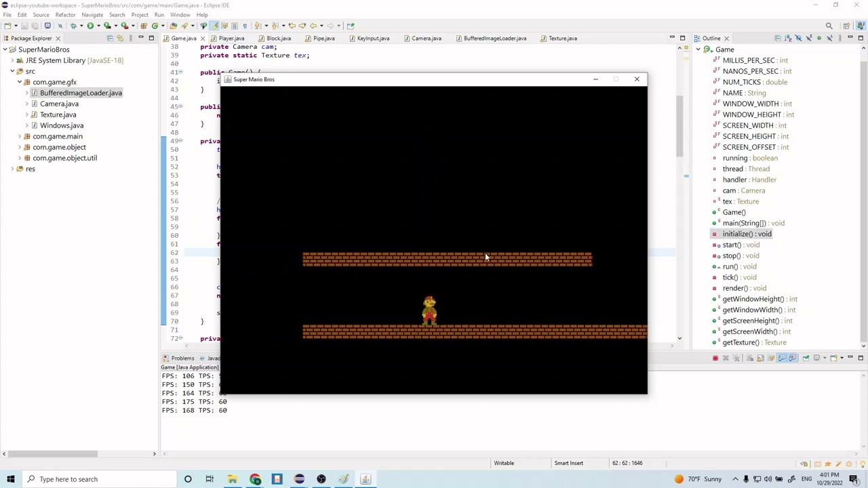Click the Clear Console icon

coord(750,358)
